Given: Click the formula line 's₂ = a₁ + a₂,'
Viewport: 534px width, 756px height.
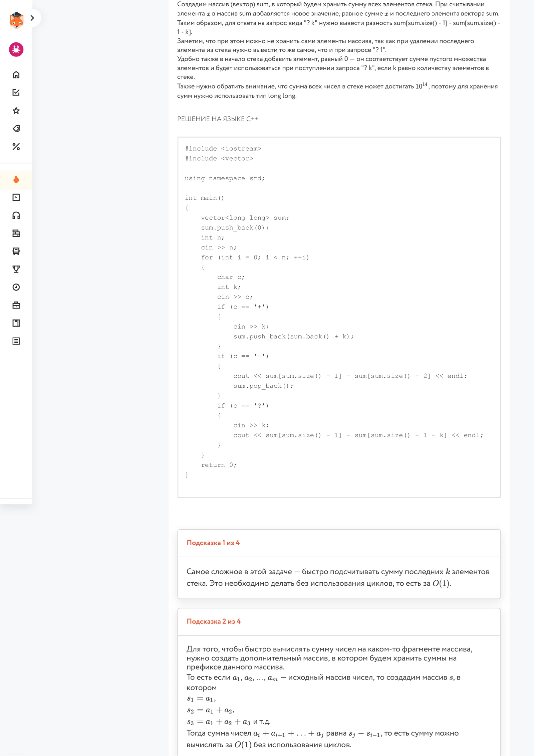Looking at the screenshot, I should pyautogui.click(x=211, y=710).
